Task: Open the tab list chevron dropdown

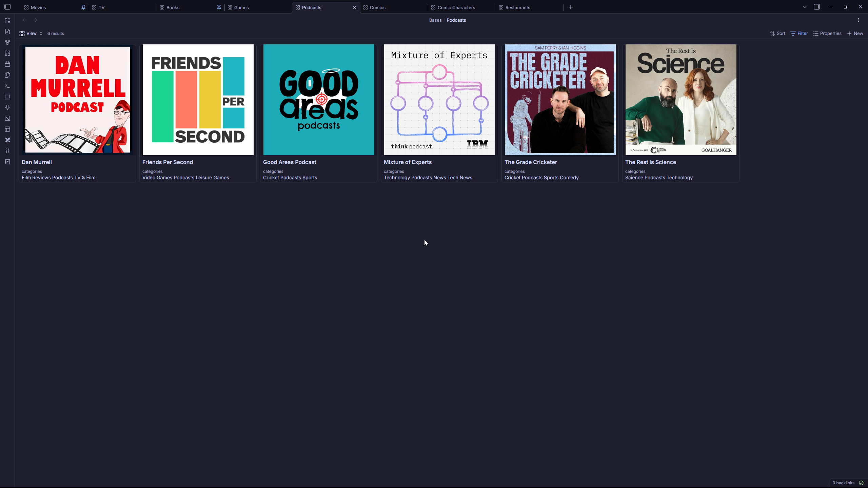Action: [x=804, y=7]
